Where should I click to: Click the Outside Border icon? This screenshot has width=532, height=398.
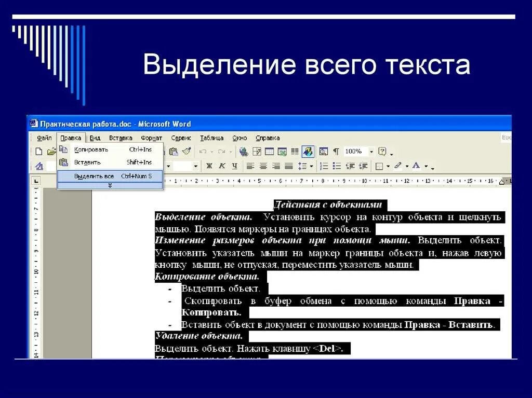click(x=379, y=166)
